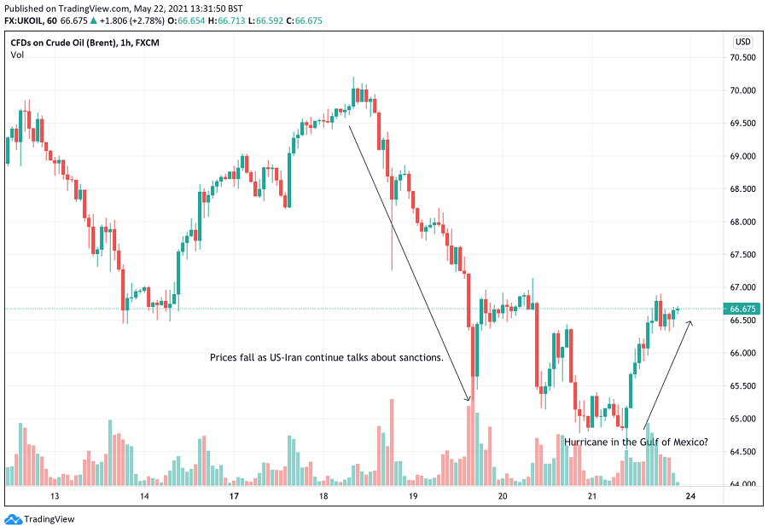Toggle the Vol indicator label
768x532 pixels.
pyautogui.click(x=17, y=55)
